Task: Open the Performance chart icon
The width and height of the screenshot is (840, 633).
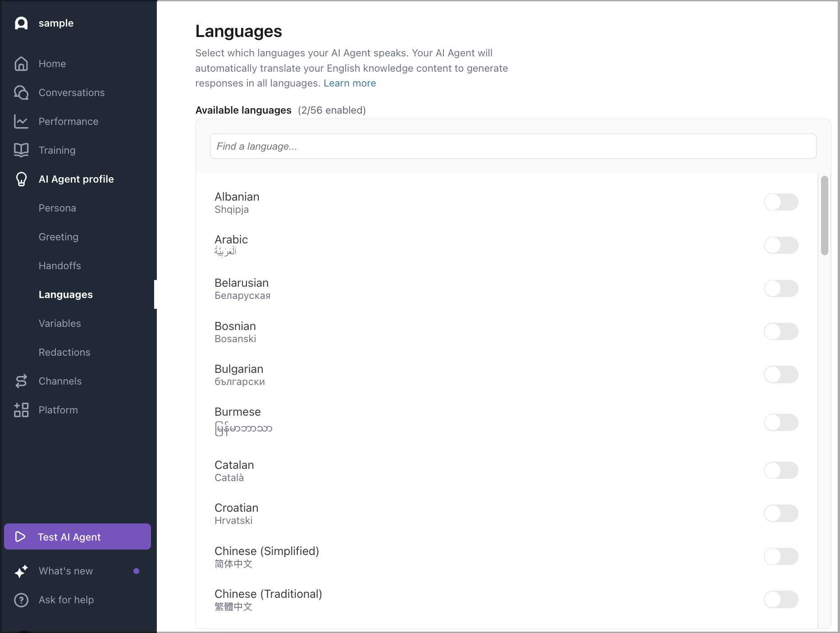Action: point(21,121)
